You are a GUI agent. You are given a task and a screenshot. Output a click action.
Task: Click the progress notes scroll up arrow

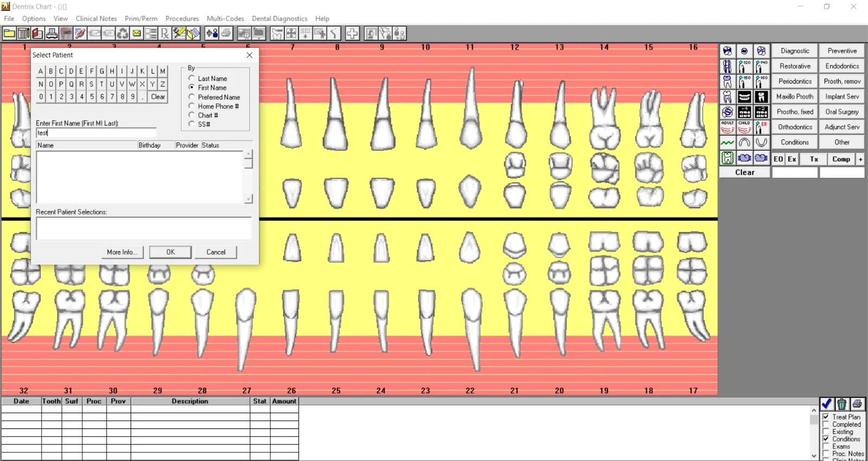814,411
